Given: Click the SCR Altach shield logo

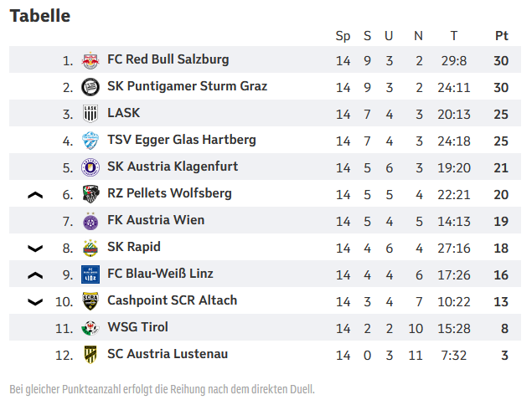Looking at the screenshot, I should click(x=90, y=301).
